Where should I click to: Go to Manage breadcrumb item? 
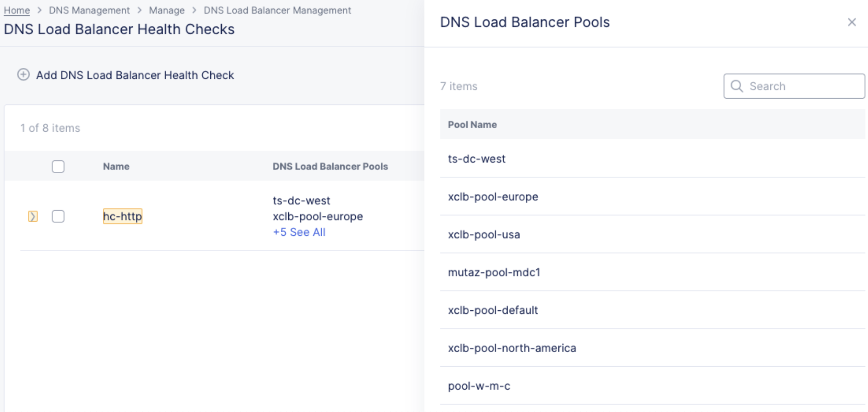(167, 10)
